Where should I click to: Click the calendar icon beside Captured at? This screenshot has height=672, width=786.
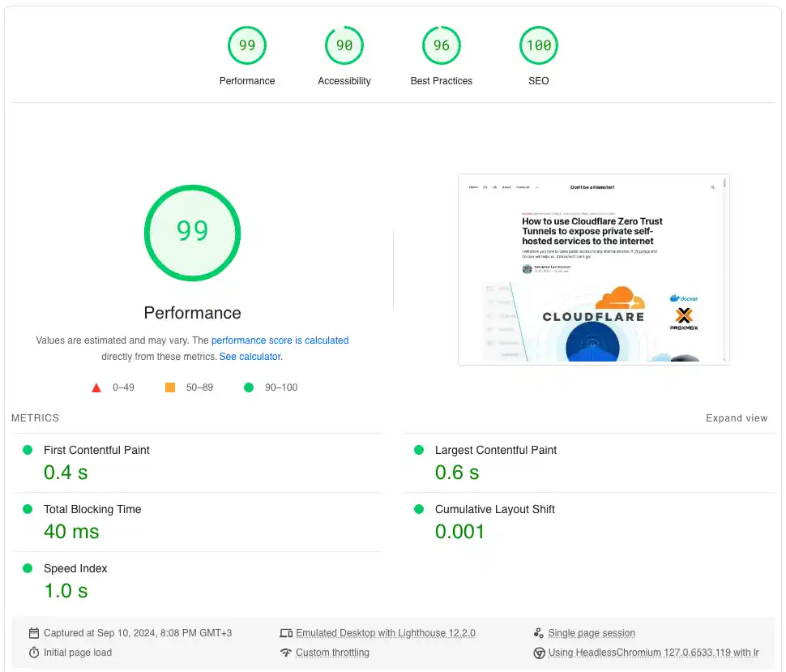point(34,633)
